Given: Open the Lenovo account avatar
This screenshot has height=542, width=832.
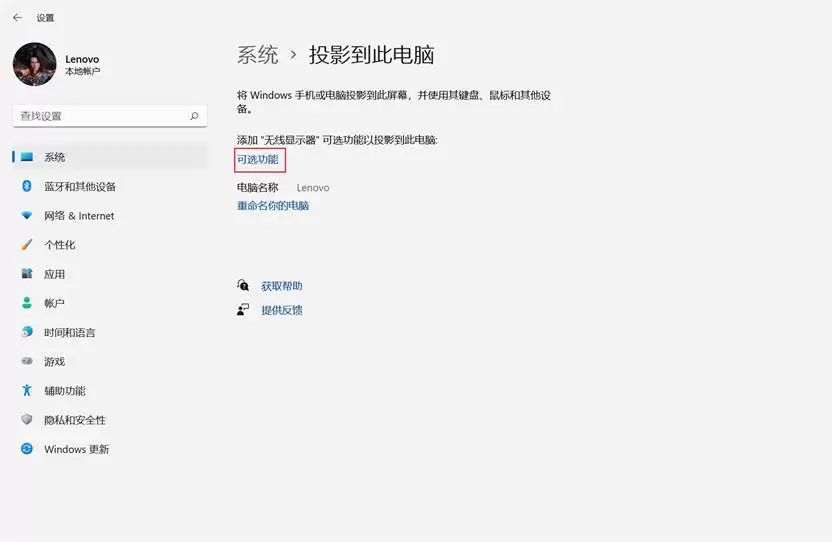Looking at the screenshot, I should pyautogui.click(x=34, y=64).
